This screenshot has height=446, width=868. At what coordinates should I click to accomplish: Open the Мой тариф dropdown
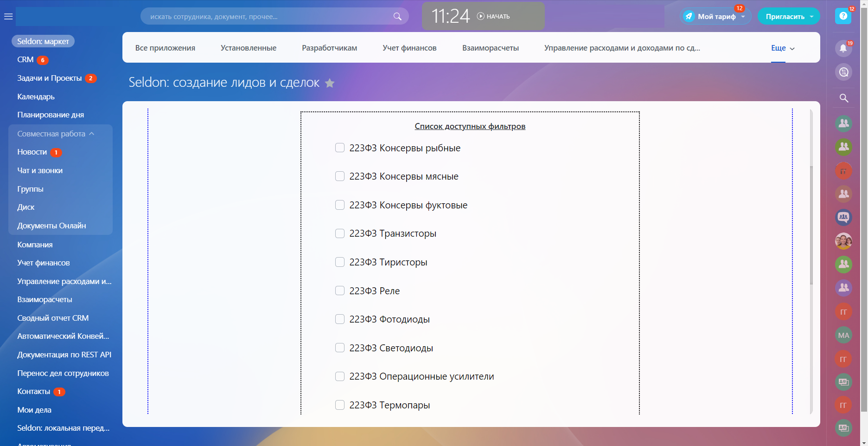[x=743, y=16]
